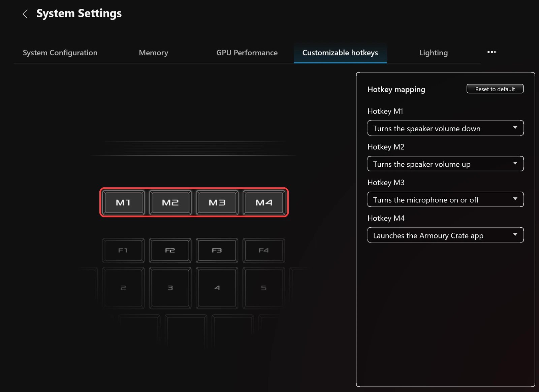Open the Hotkey M3 microphone dropdown
This screenshot has width=539, height=392.
point(445,200)
